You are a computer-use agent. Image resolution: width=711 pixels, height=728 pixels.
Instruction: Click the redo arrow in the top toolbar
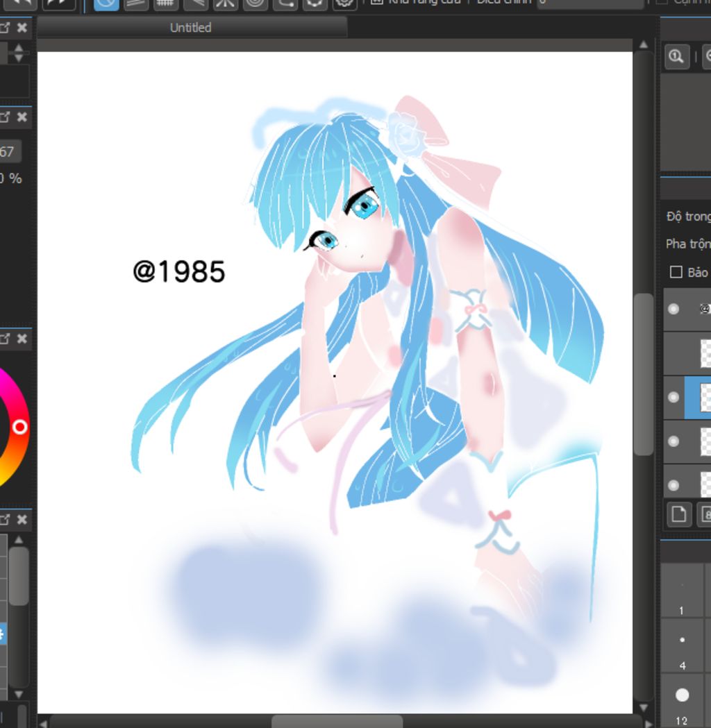tap(58, 4)
